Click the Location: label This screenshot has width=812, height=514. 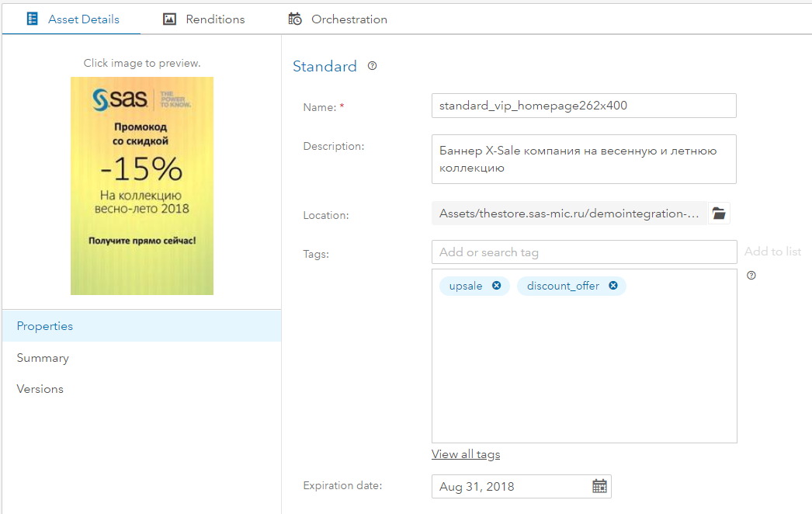coord(326,215)
